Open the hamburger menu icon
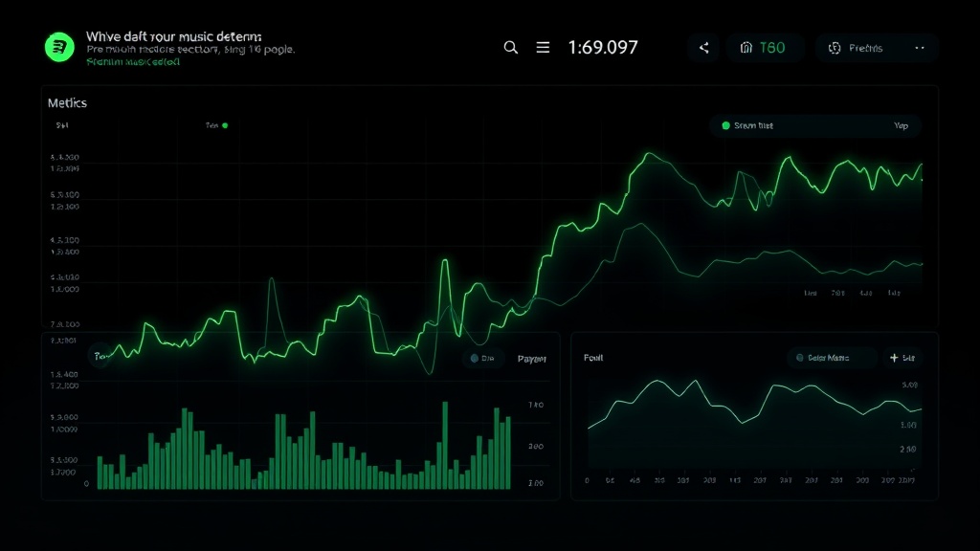980x551 pixels. (543, 48)
